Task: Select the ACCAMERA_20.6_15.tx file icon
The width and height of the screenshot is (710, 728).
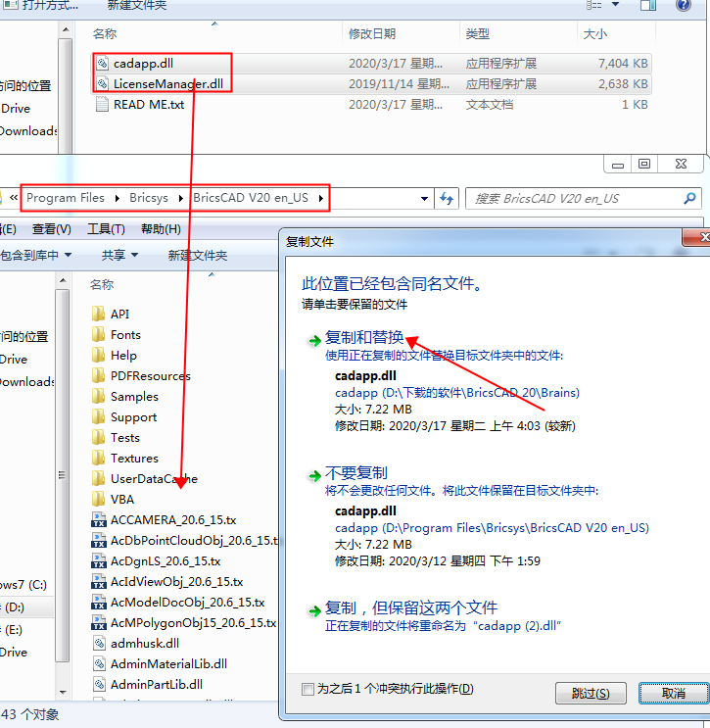Action: coord(98,519)
